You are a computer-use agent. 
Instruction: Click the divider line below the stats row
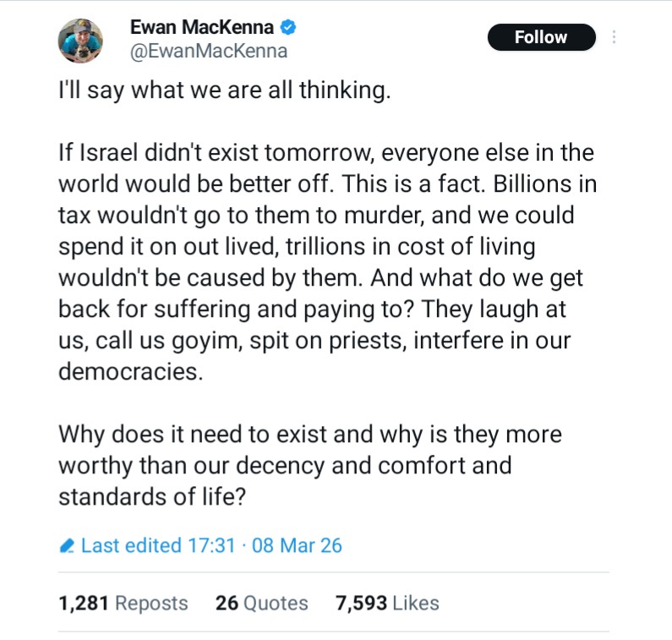click(x=334, y=632)
